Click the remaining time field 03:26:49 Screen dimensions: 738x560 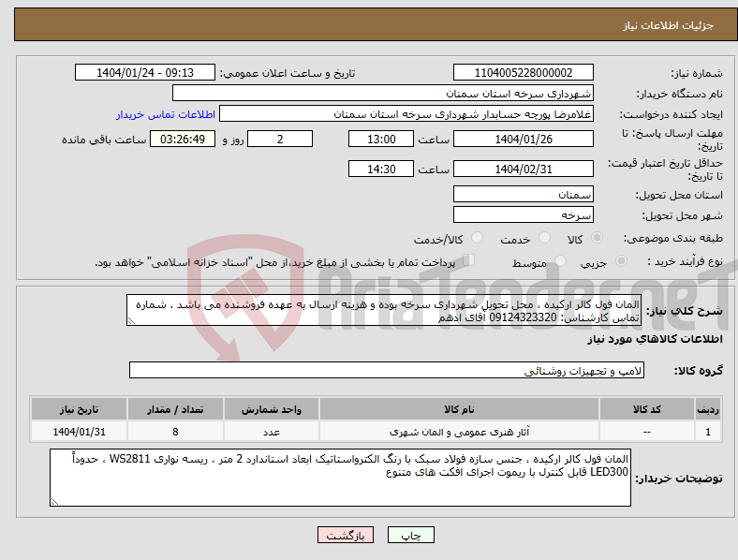coord(183,140)
